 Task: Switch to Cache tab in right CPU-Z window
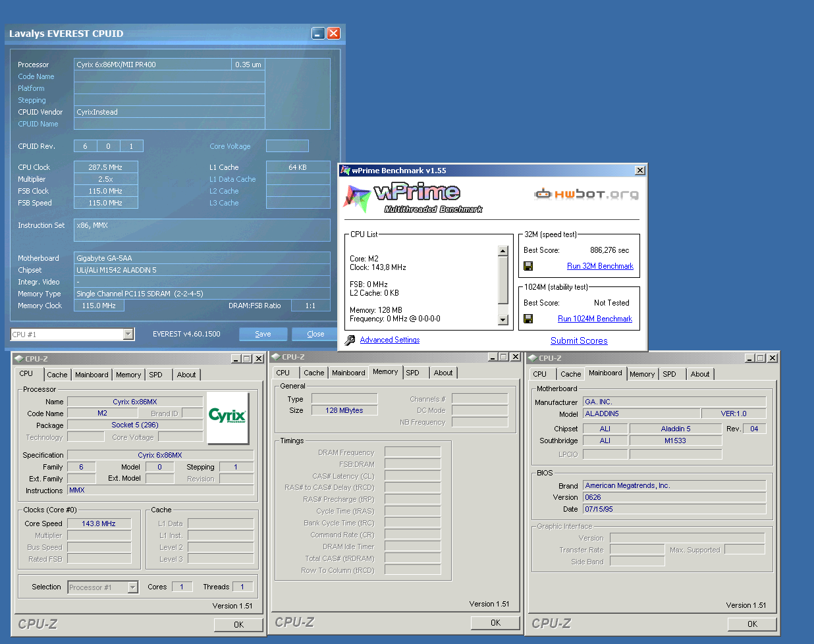point(571,374)
